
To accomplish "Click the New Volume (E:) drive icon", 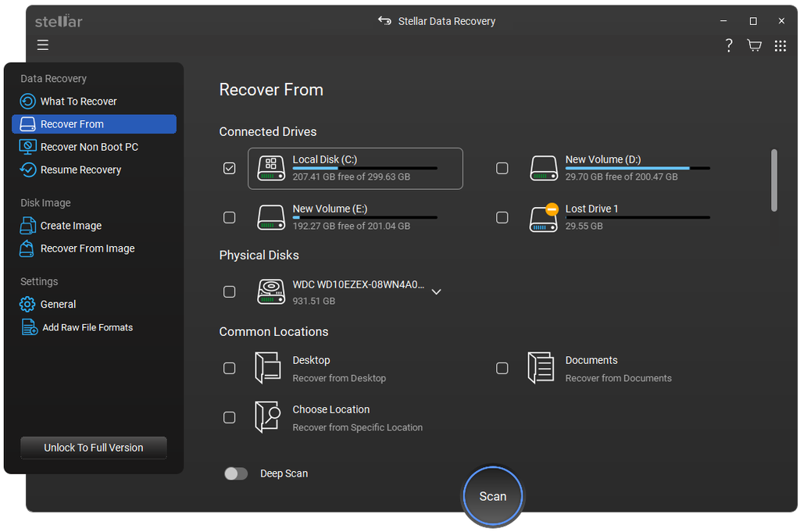I will tap(271, 217).
